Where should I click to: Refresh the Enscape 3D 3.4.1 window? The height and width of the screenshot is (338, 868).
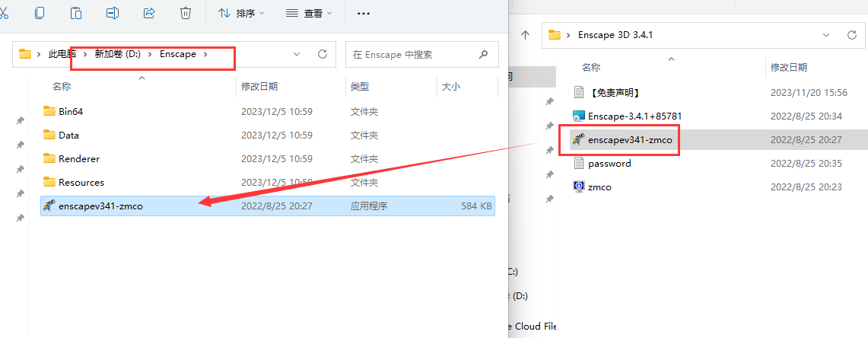(852, 35)
